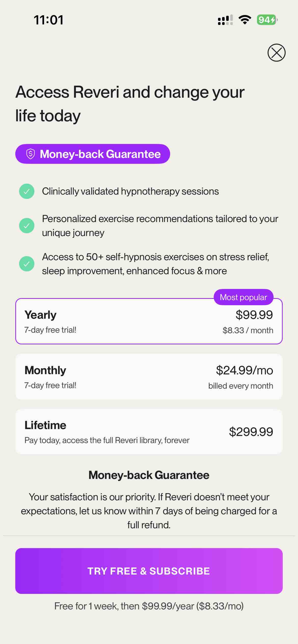Image resolution: width=298 pixels, height=644 pixels.
Task: Tap the Most popular badge
Action: [243, 297]
